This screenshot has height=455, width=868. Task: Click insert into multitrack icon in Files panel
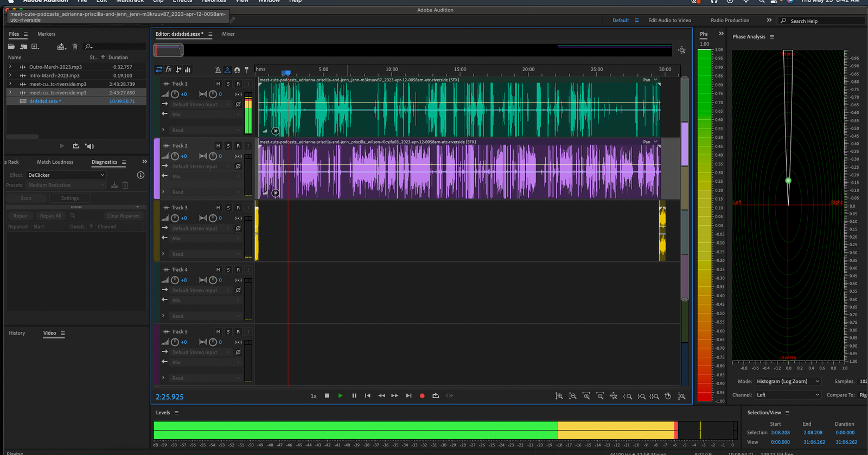(61, 47)
